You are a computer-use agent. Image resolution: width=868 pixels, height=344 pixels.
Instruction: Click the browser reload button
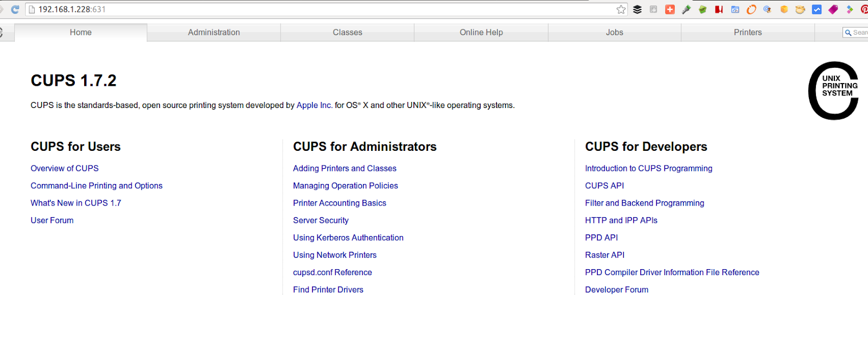tap(15, 9)
